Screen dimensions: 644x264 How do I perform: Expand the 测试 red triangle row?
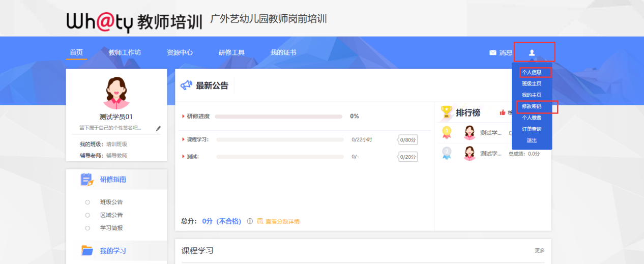[184, 157]
